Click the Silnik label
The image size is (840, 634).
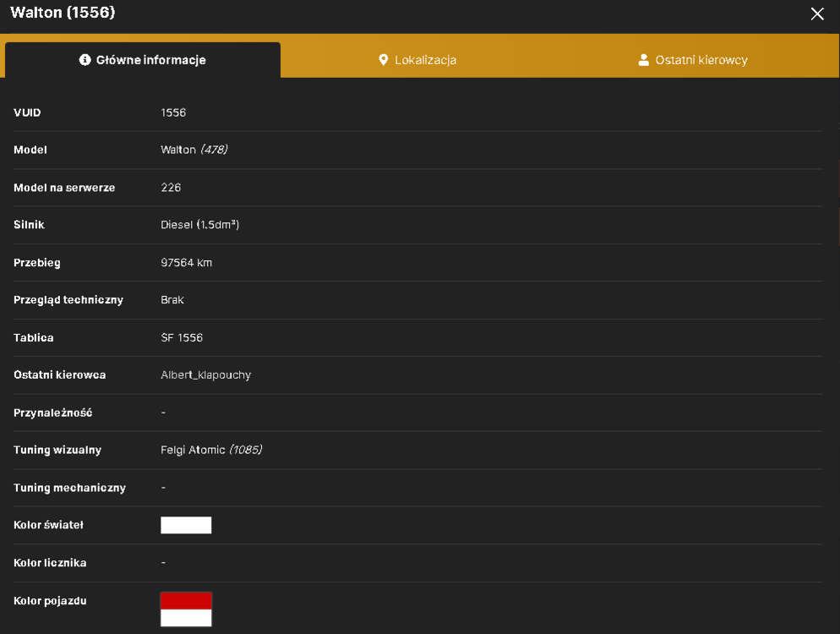[x=29, y=225]
